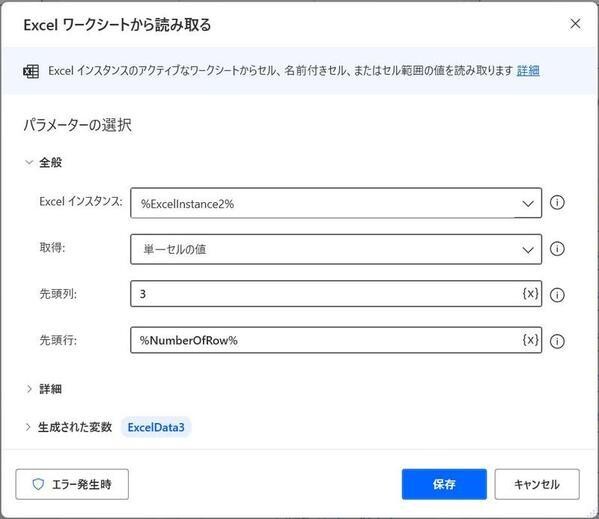Close the Excel ワークシートから読み取る dialog
Screen dimensions: 599x519
pyautogui.click(x=575, y=24)
